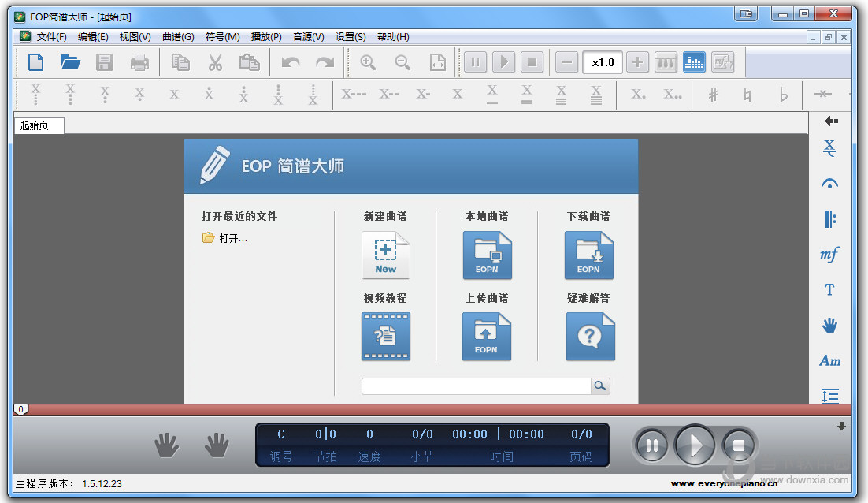Open the 视频教程 video tutorial icon
This screenshot has height=503, width=868.
coord(386,337)
